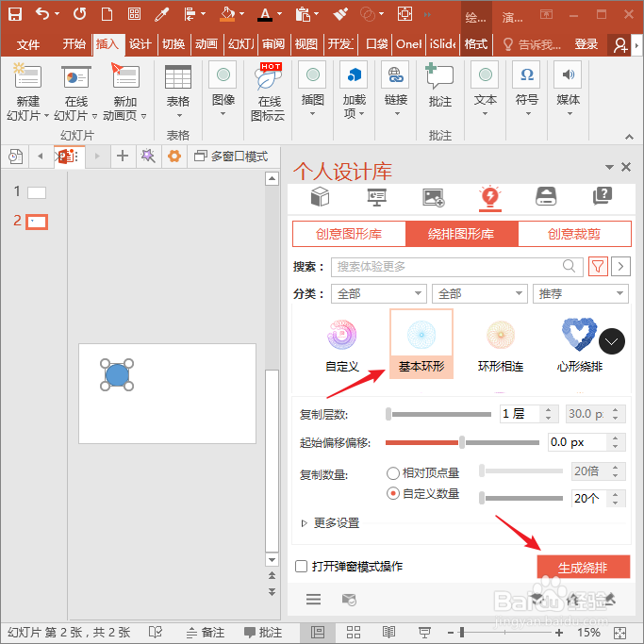Click the new blank document icon
The height and width of the screenshot is (644, 644).
click(x=107, y=14)
